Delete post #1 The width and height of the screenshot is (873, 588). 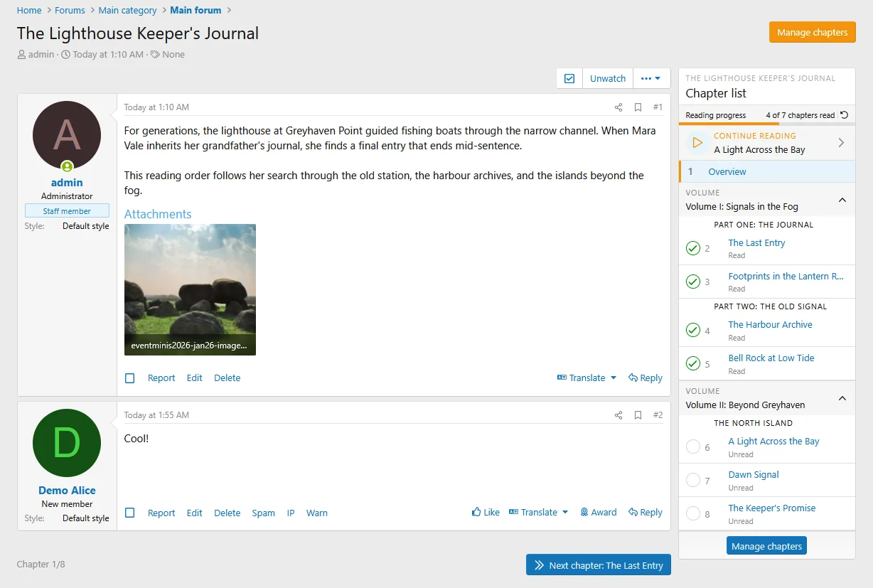point(227,378)
